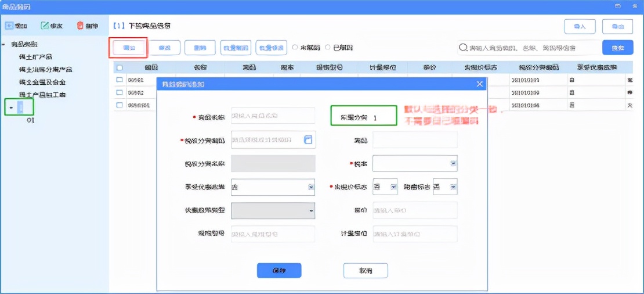Select the 稀土矿产品 category in the tree
The height and width of the screenshot is (294, 644).
[x=36, y=57]
